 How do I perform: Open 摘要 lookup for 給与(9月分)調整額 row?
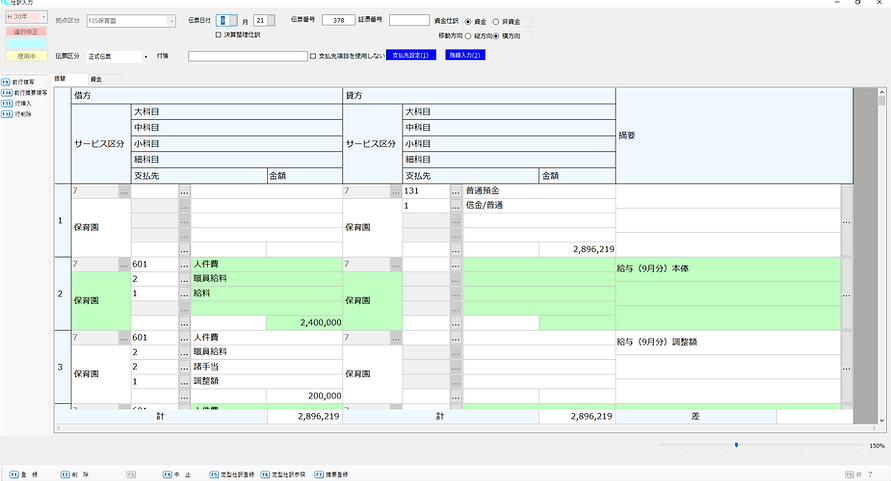[847, 368]
